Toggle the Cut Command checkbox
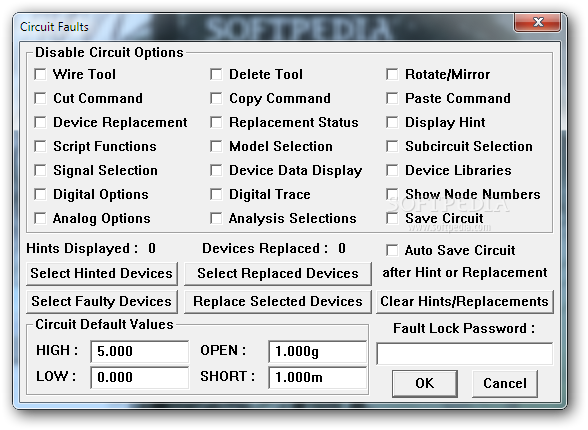The width and height of the screenshot is (588, 430). pyautogui.click(x=40, y=98)
